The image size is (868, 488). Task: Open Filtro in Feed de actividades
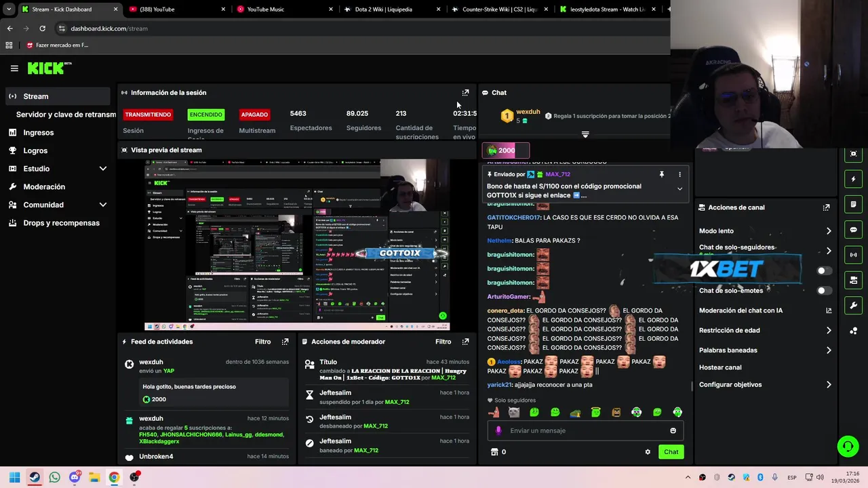coord(262,342)
